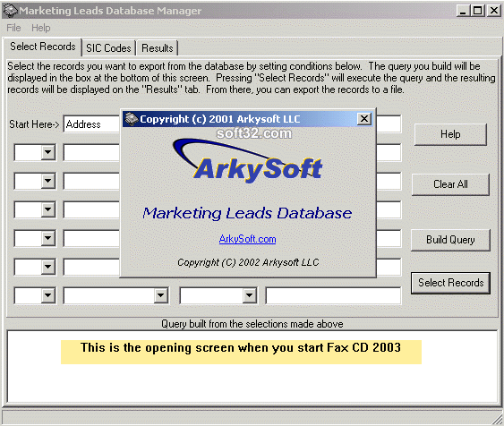Click the Help button
504x426 pixels.
[x=450, y=134]
